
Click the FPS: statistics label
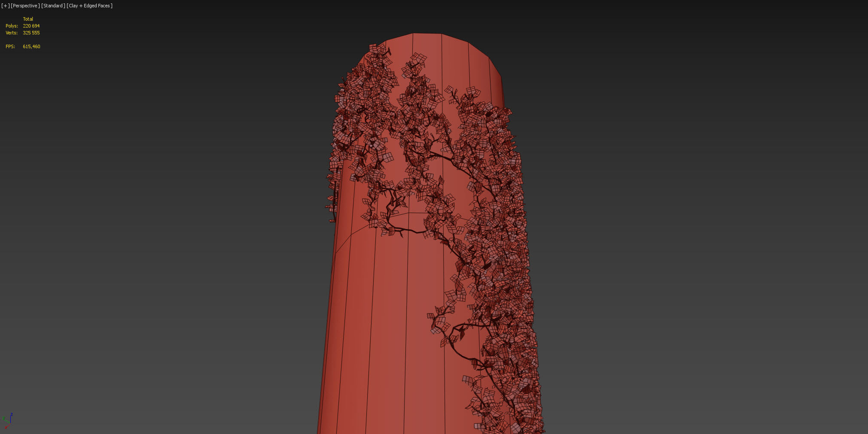(x=10, y=46)
